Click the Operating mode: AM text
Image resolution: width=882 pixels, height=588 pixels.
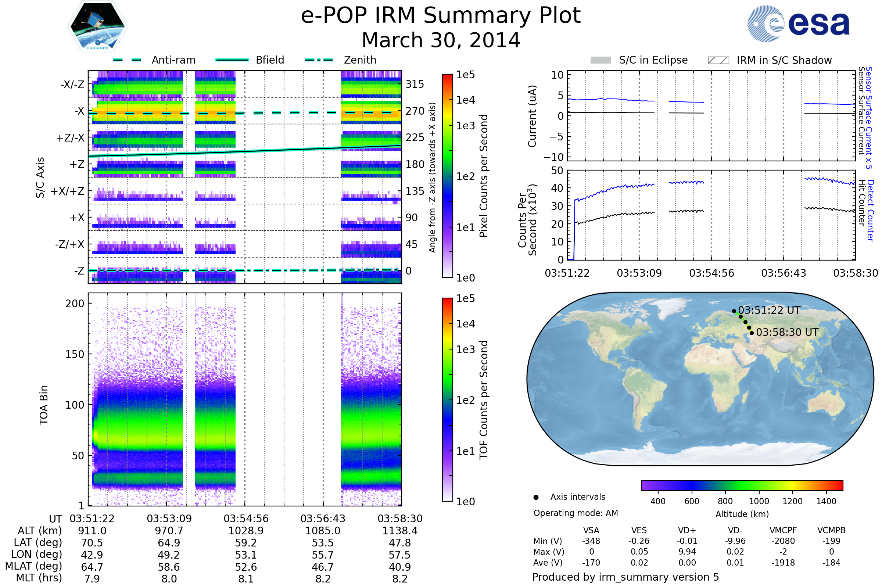576,513
